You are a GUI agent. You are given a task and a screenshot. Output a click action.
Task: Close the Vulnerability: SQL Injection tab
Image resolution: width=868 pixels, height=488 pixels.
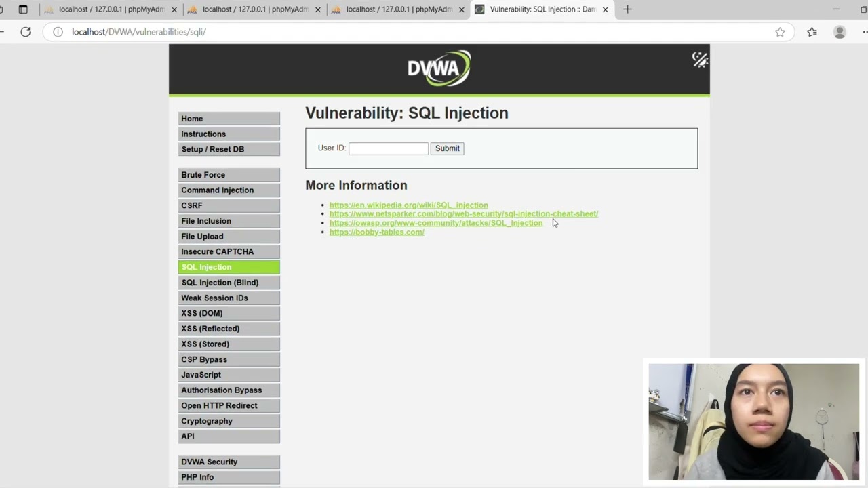click(605, 9)
